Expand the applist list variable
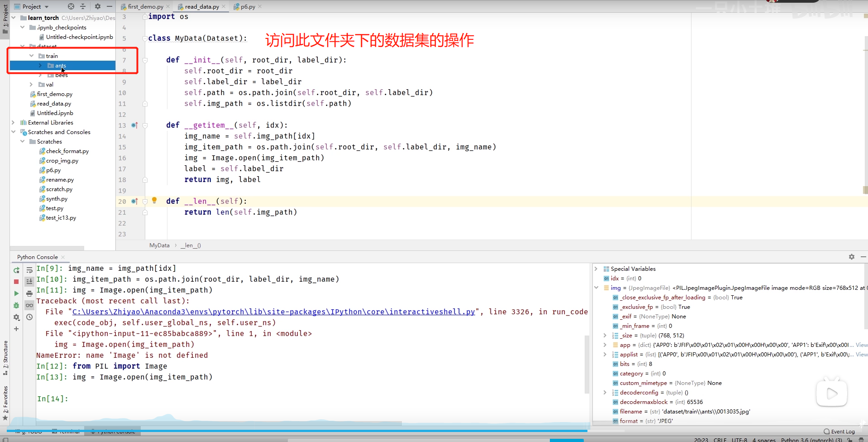Image resolution: width=868 pixels, height=442 pixels. pyautogui.click(x=605, y=354)
